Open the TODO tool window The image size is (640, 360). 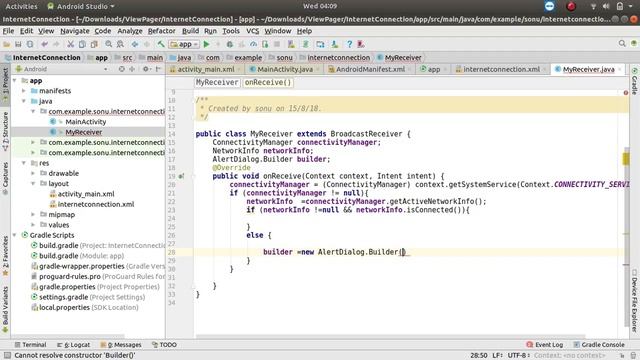[164, 345]
